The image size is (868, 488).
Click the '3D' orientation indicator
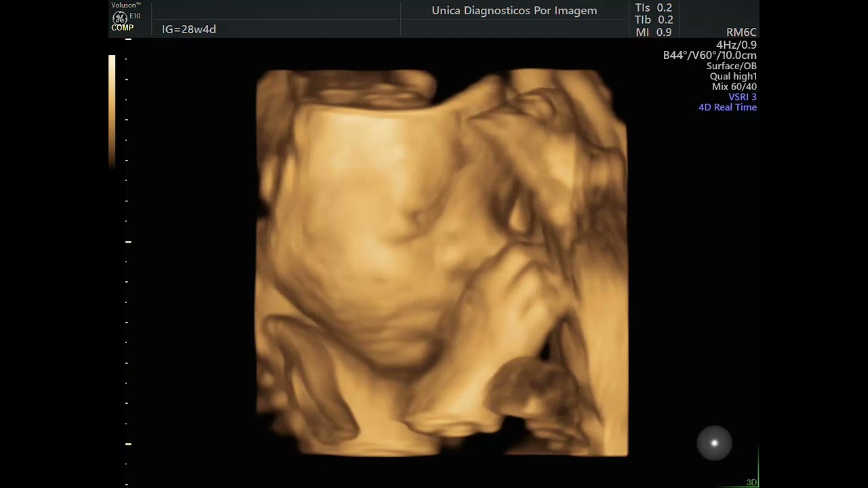tap(751, 483)
